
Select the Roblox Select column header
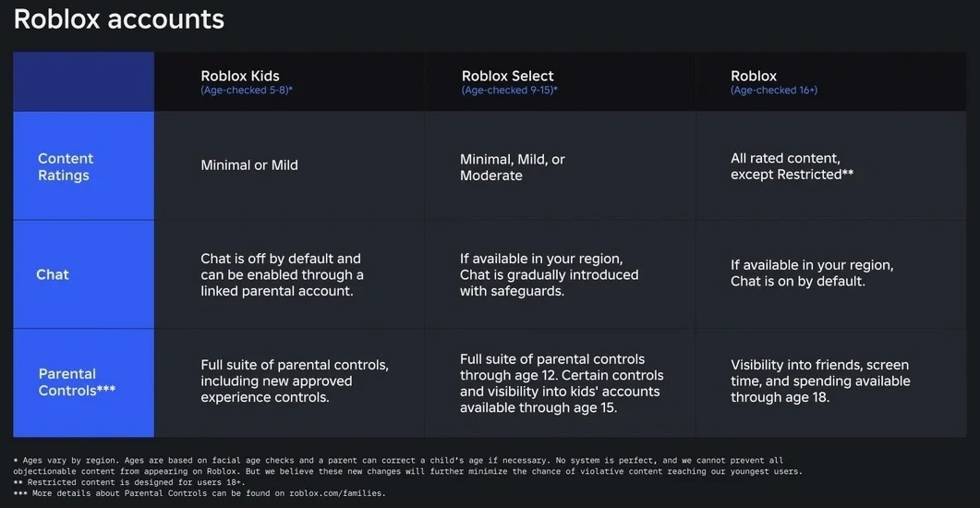507,76
